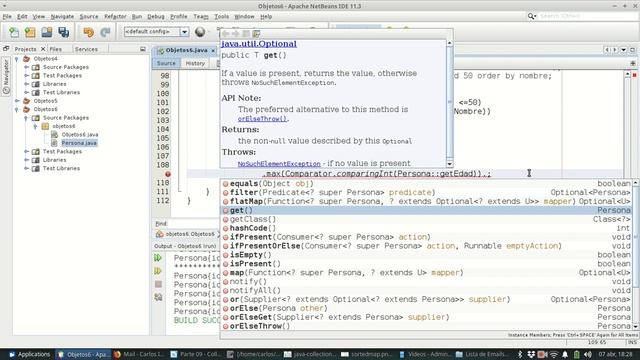Click the globe browser icon in toolbar
The height and width of the screenshot is (360, 640).
[x=200, y=31]
